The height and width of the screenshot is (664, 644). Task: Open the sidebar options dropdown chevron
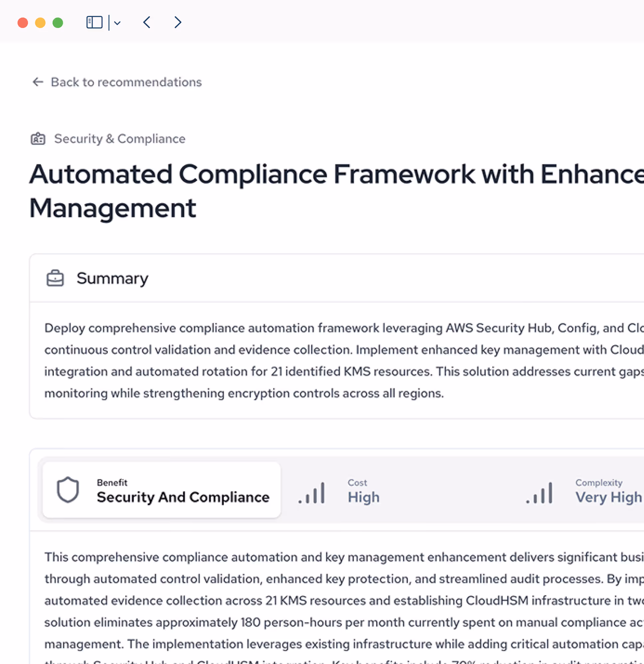[x=117, y=23]
